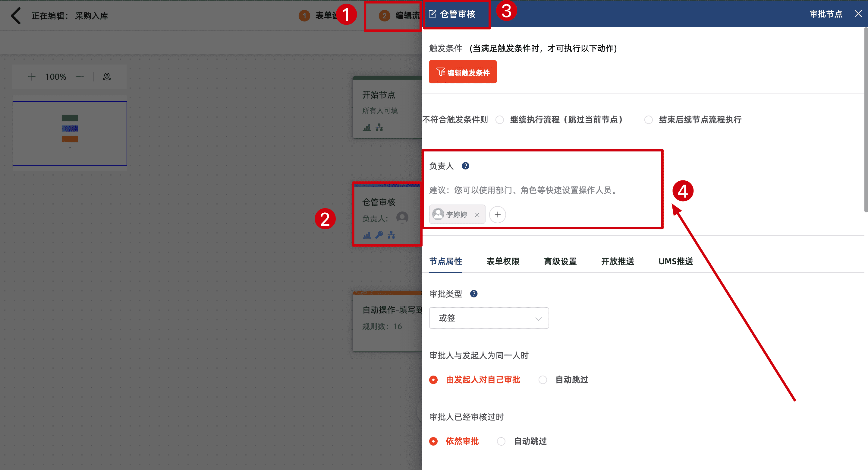This screenshot has height=470, width=868.
Task: Click the locate/center canvas icon
Action: (x=107, y=77)
